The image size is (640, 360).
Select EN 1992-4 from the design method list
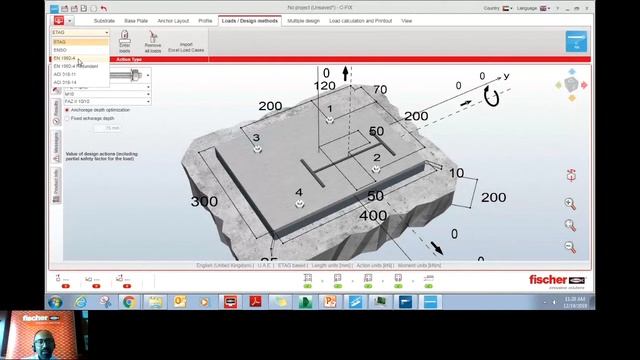click(x=80, y=58)
